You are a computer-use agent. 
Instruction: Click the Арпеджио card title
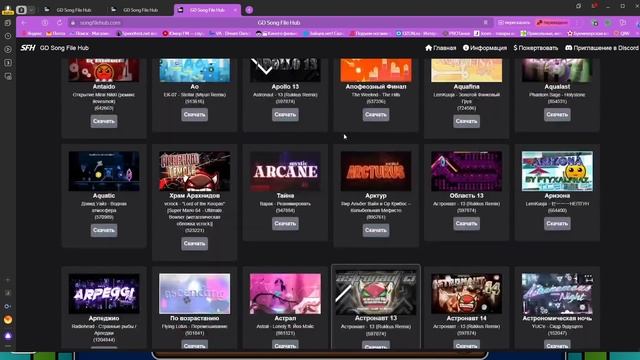(104, 318)
